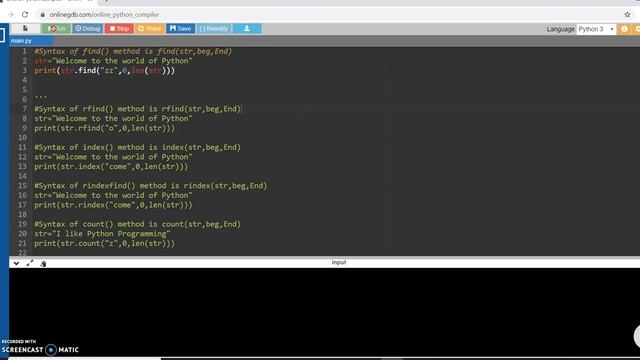Reload the browser page

click(x=25, y=15)
